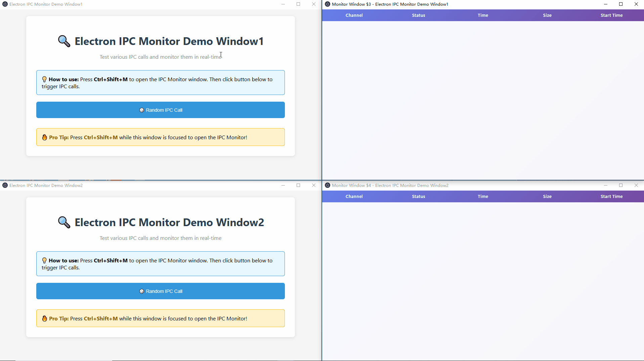Image resolution: width=644 pixels, height=361 pixels.
Task: Click the 'How to use:' label in Window1
Action: (x=64, y=80)
